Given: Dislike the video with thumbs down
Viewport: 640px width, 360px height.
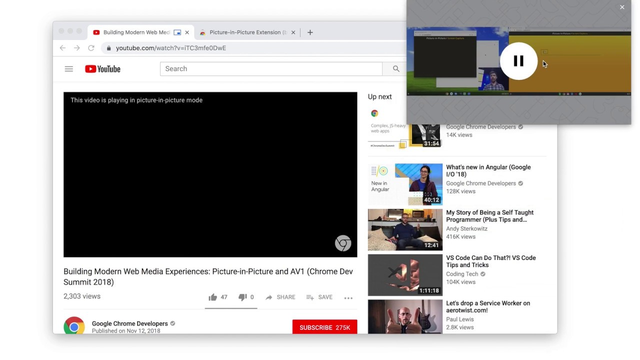Looking at the screenshot, I should click(246, 297).
